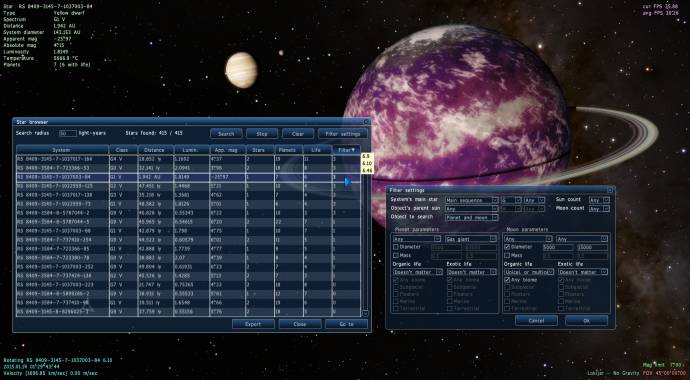Toggle the moon Organic life Any biome checkbox

pyautogui.click(x=507, y=280)
